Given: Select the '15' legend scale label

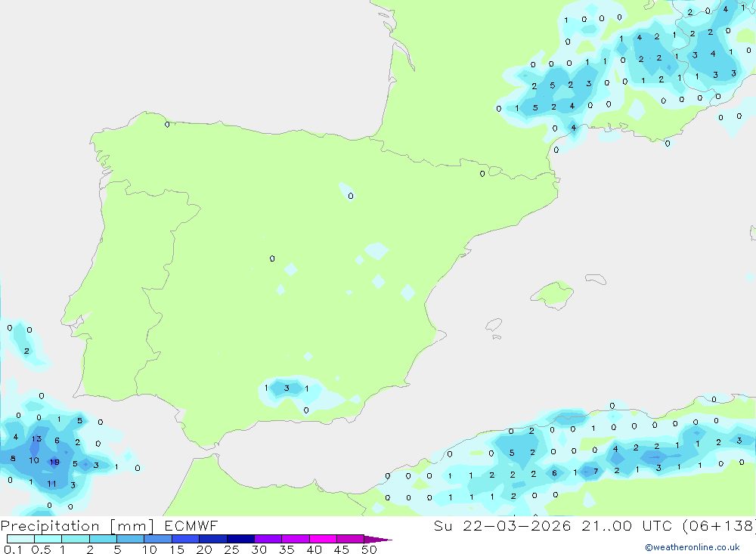Looking at the screenshot, I should tap(177, 549).
